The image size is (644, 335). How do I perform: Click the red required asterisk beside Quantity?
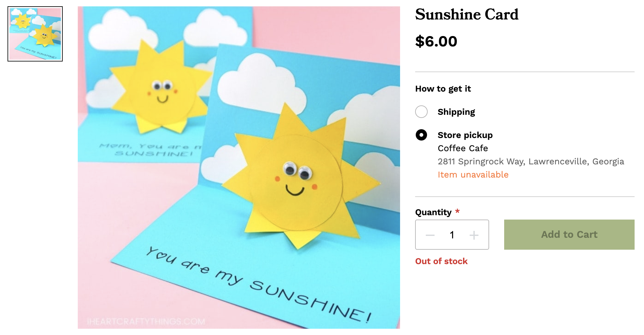coord(457,211)
